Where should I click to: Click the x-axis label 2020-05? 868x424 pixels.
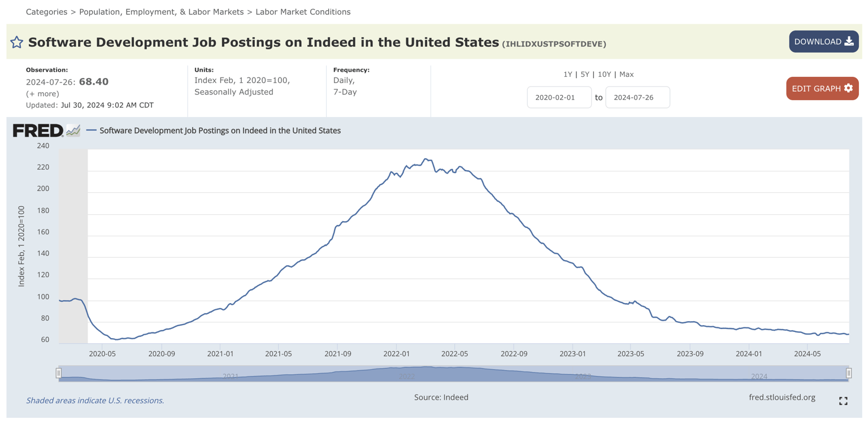(x=102, y=354)
